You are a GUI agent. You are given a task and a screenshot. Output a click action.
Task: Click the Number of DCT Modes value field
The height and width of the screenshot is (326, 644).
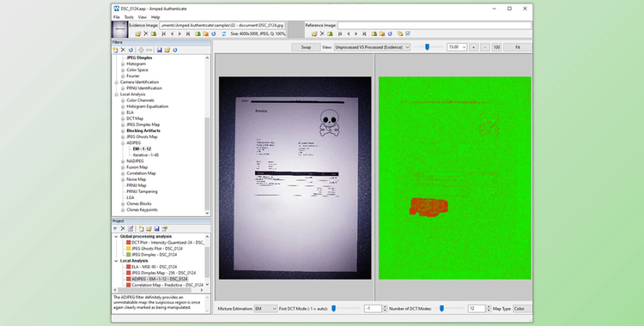(477, 308)
